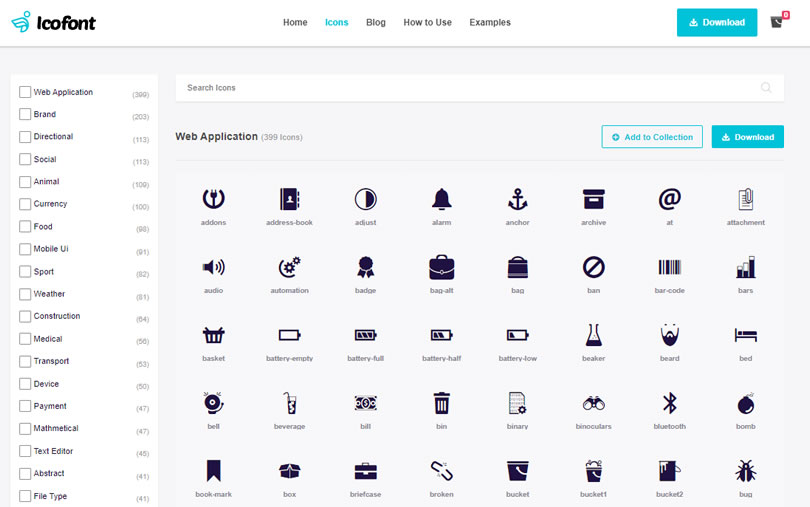Choose the box icon
This screenshot has width=810, height=507.
coord(289,471)
